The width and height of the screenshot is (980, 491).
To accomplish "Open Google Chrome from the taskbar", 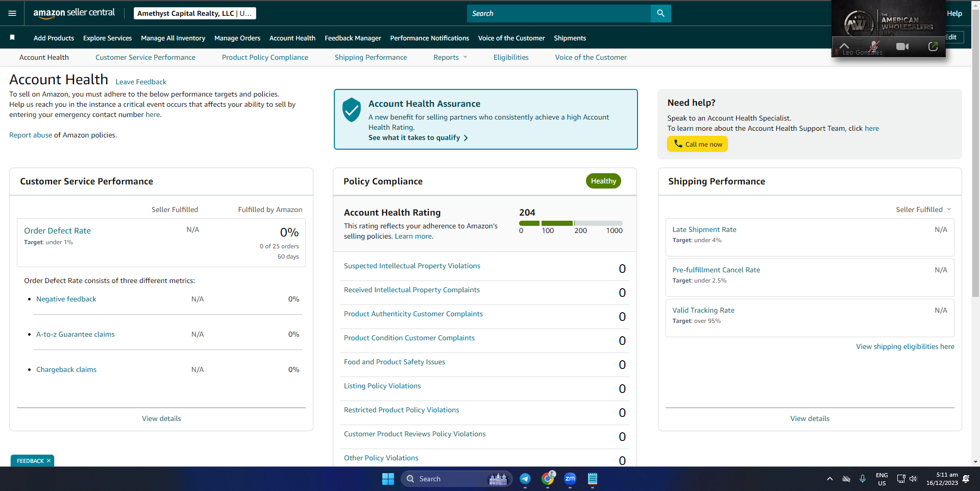I will tap(548, 479).
